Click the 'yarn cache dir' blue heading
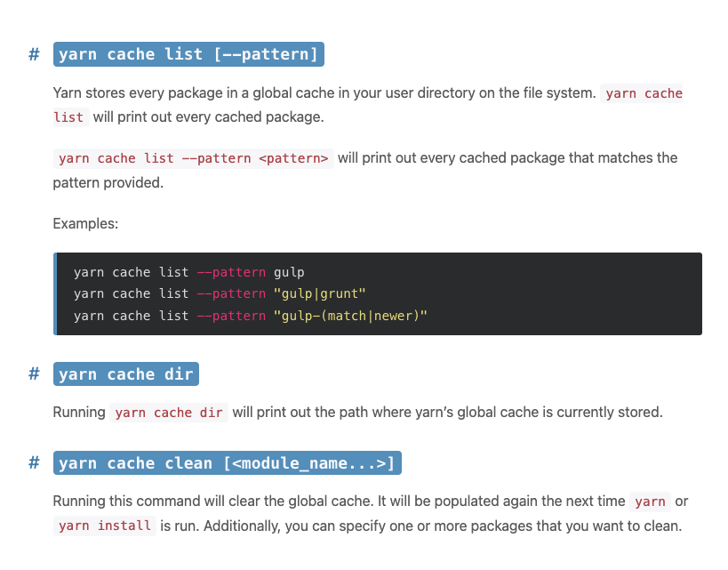This screenshot has height=570, width=728. [126, 374]
